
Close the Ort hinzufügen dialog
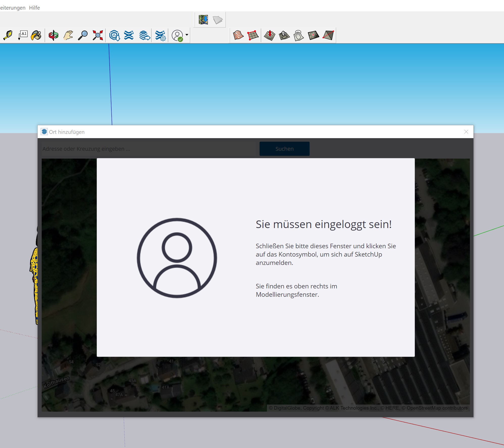(x=466, y=132)
